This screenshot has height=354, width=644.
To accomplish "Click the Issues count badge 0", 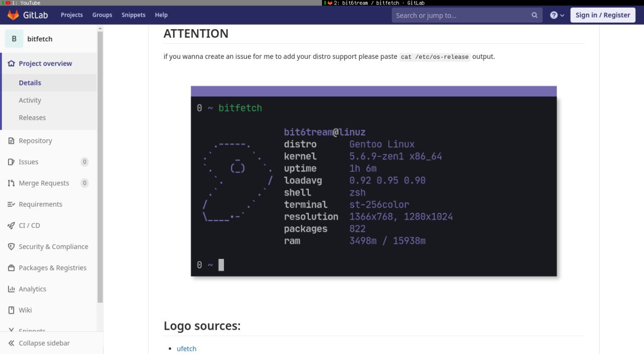I will 85,162.
